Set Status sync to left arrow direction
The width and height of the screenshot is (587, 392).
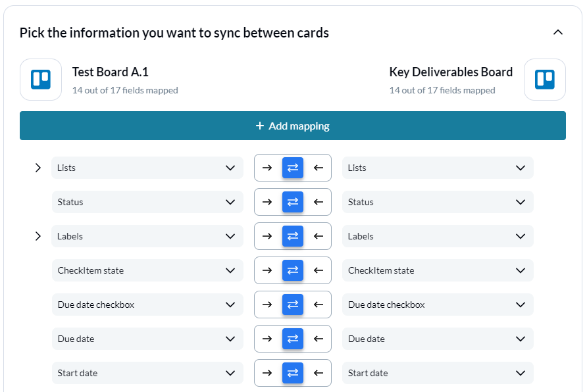click(x=319, y=202)
